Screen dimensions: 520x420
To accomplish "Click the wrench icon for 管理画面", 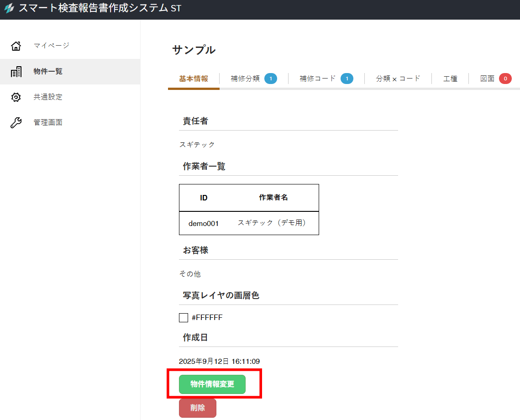I will coord(16,123).
